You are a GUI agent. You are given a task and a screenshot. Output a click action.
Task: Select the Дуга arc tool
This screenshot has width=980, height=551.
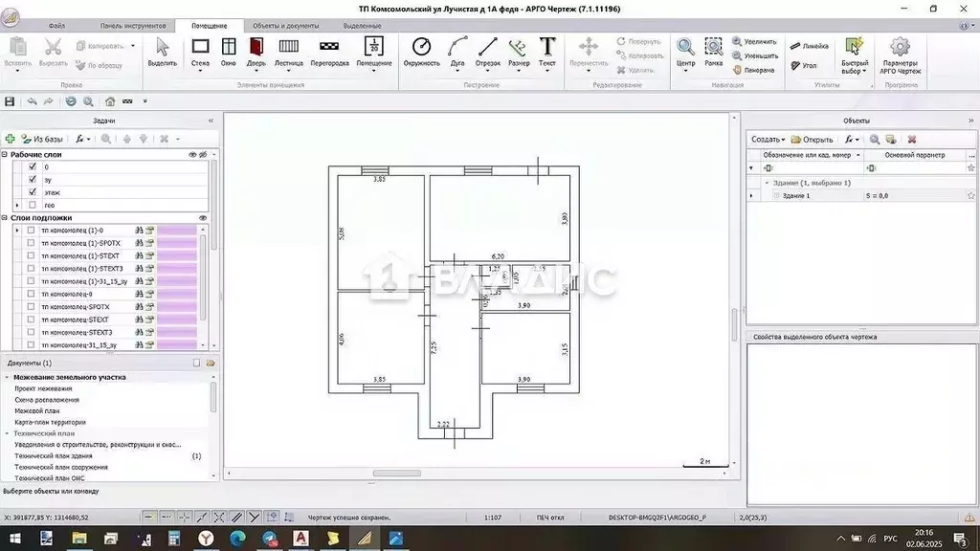tap(457, 52)
